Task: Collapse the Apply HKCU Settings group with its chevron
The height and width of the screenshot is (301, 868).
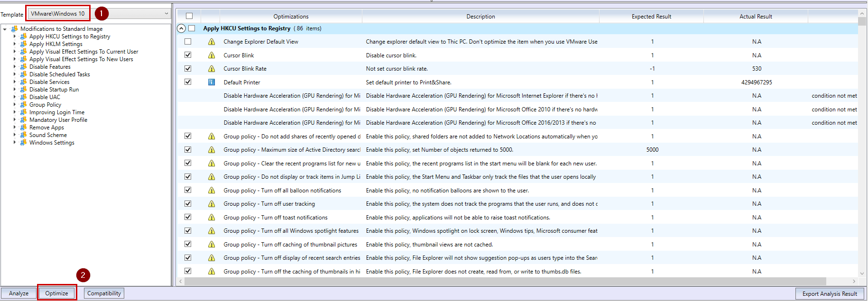Action: click(x=181, y=28)
